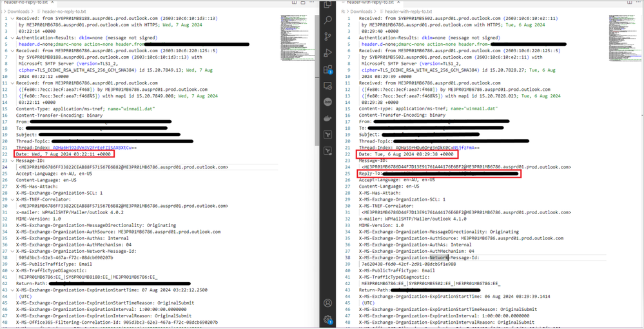This screenshot has width=644, height=329.
Task: Open the Run and Debug view
Action: pyautogui.click(x=327, y=53)
